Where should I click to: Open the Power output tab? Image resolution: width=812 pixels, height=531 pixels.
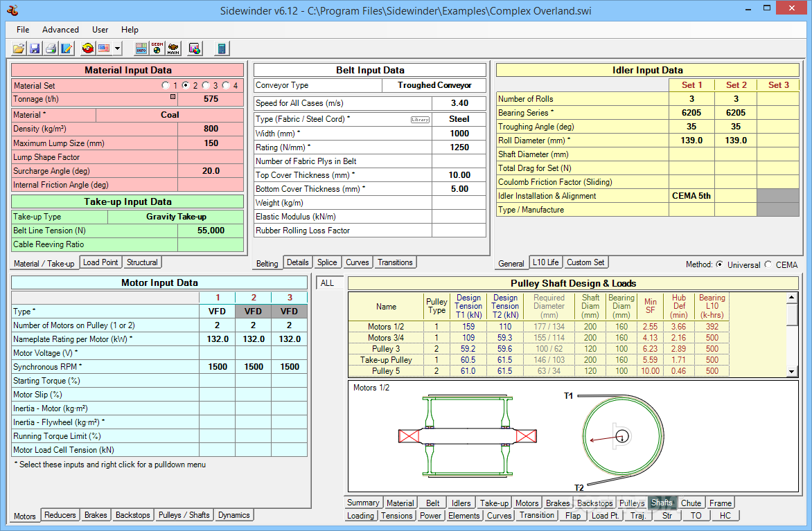coord(430,516)
